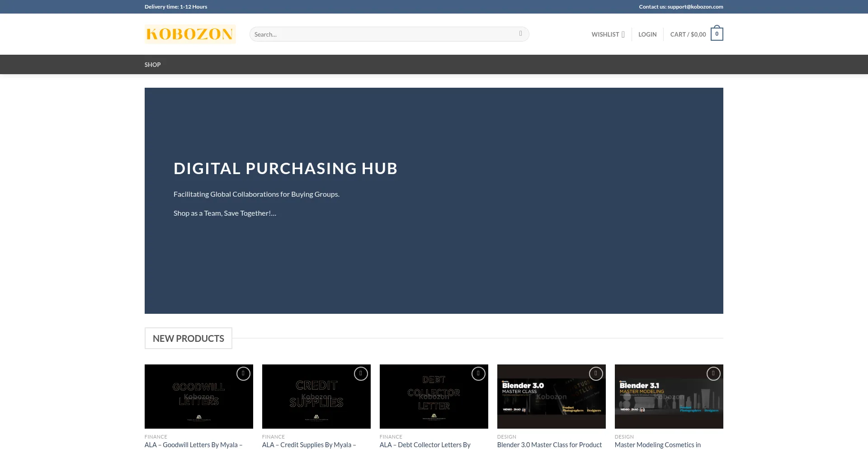The image size is (868, 449).
Task: Click the Kobozon logo
Action: click(x=190, y=34)
